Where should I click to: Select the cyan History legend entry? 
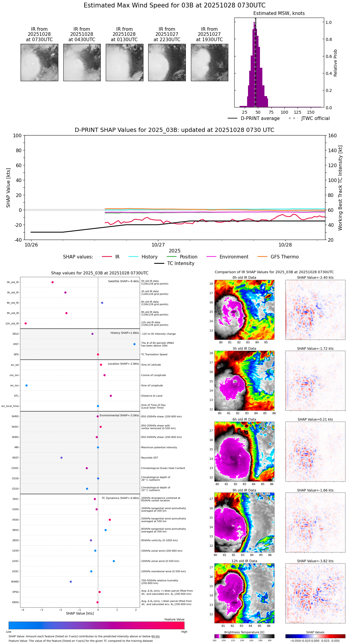click(143, 257)
